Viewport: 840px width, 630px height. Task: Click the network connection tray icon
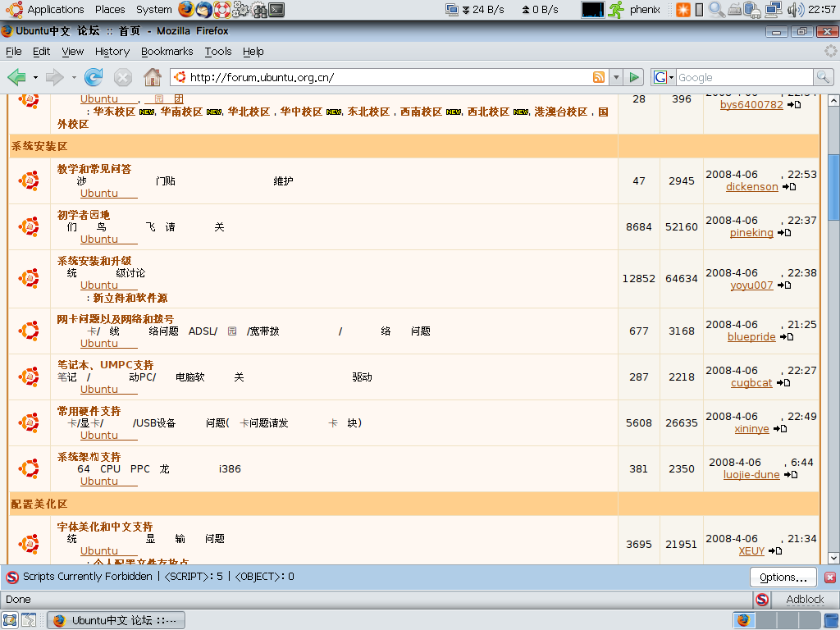point(773,10)
